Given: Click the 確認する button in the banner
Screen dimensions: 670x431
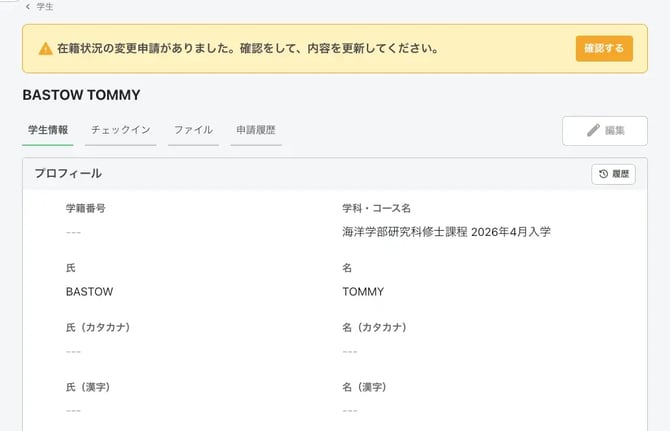Looking at the screenshot, I should (x=604, y=48).
